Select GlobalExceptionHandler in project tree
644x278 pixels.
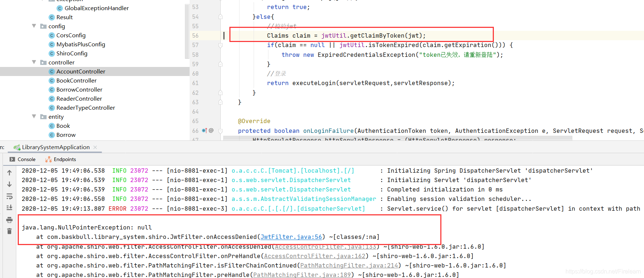97,8
